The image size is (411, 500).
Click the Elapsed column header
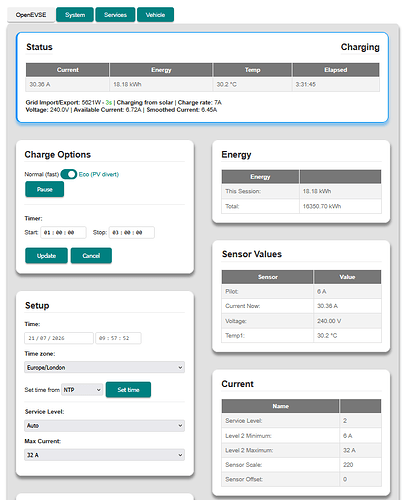tap(336, 70)
